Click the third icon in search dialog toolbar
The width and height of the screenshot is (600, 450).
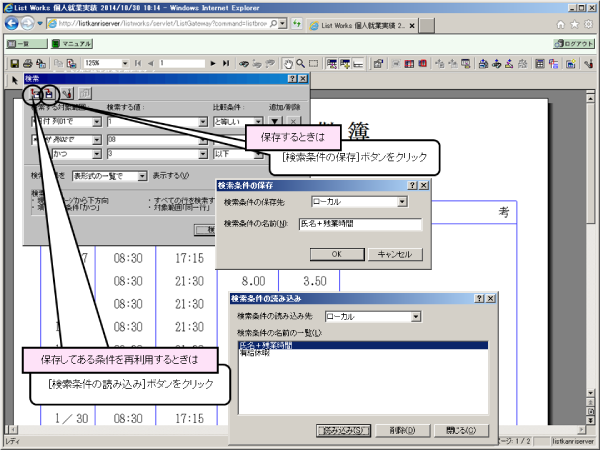tap(67, 93)
